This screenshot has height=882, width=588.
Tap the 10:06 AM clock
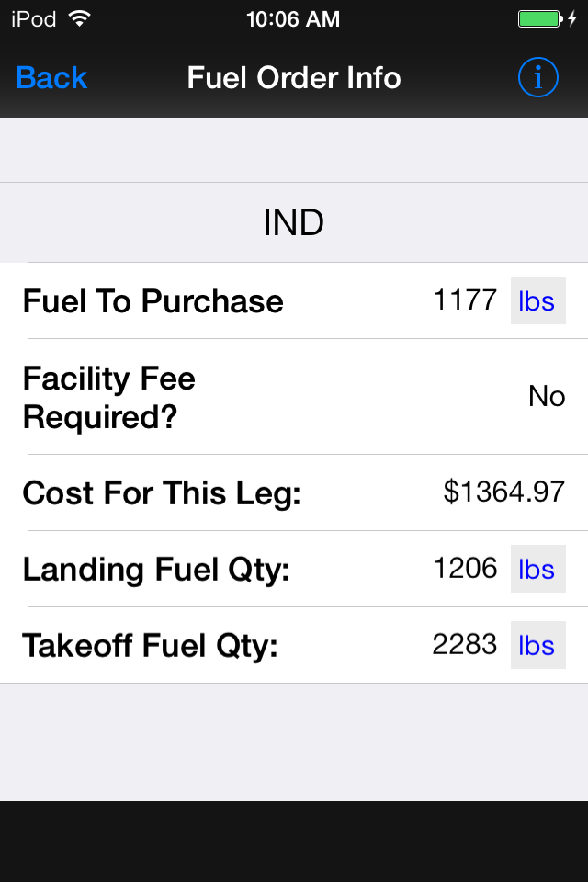[293, 19]
